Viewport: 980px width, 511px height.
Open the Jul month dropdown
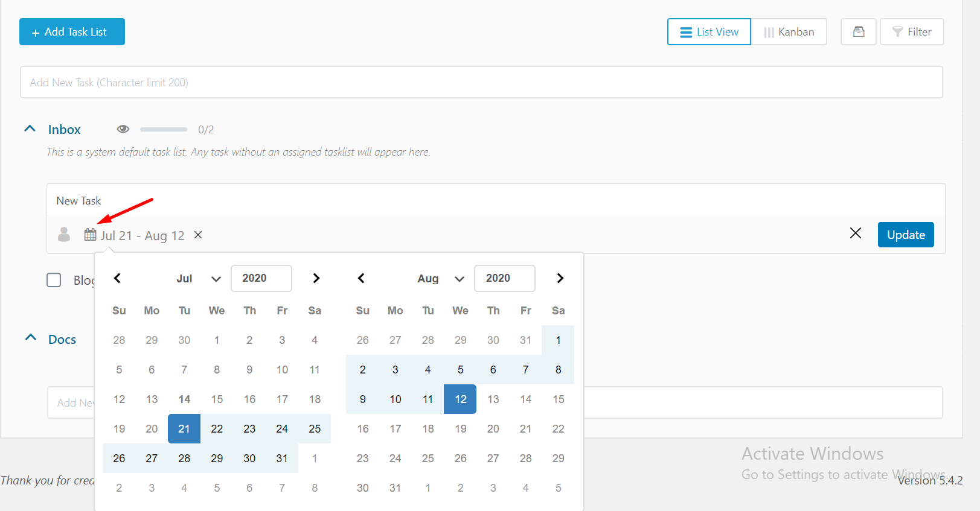(x=198, y=279)
